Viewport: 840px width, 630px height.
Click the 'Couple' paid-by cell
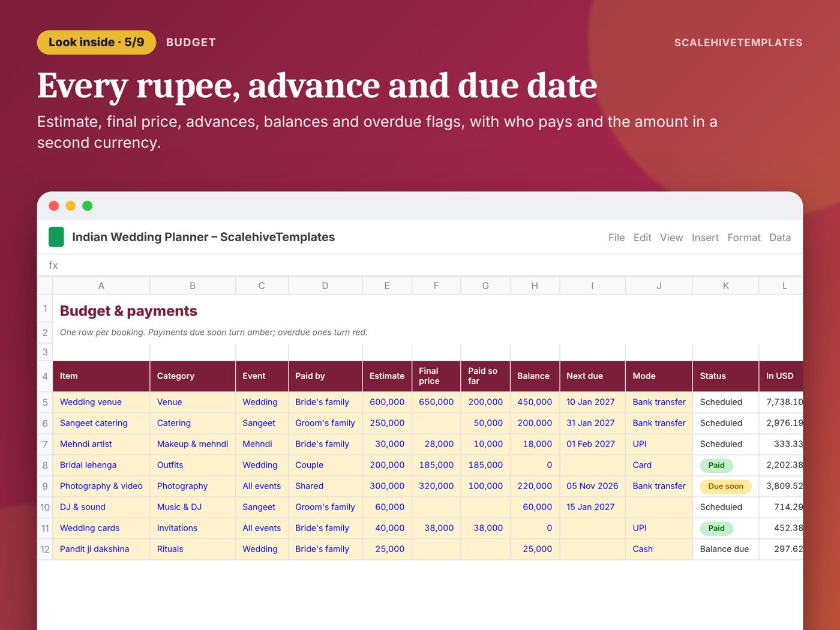(325, 465)
